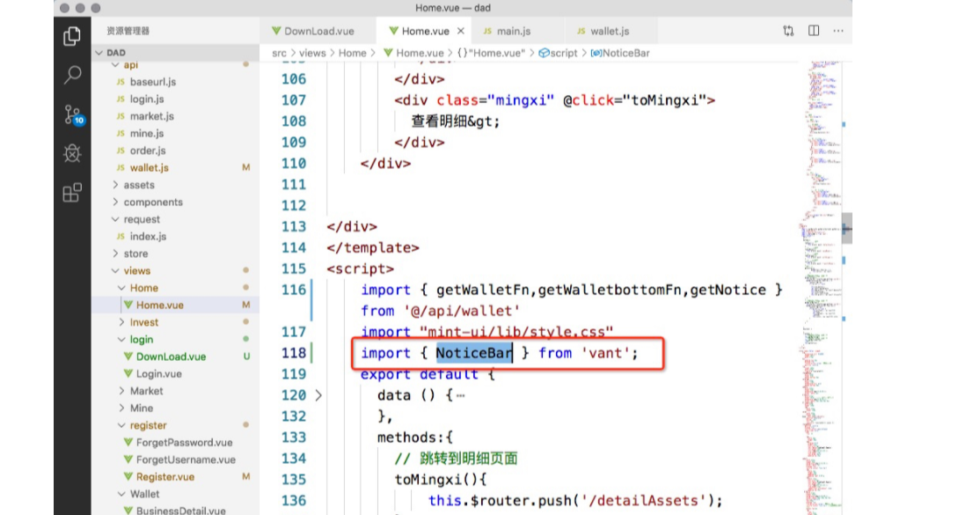Open mine.js in the file tree
980x515 pixels.
[175, 133]
